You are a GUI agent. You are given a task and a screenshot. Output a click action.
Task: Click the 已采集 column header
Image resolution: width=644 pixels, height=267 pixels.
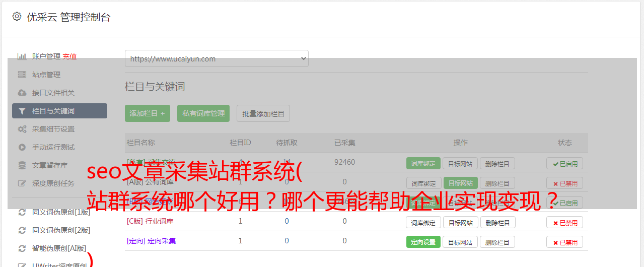(344, 143)
